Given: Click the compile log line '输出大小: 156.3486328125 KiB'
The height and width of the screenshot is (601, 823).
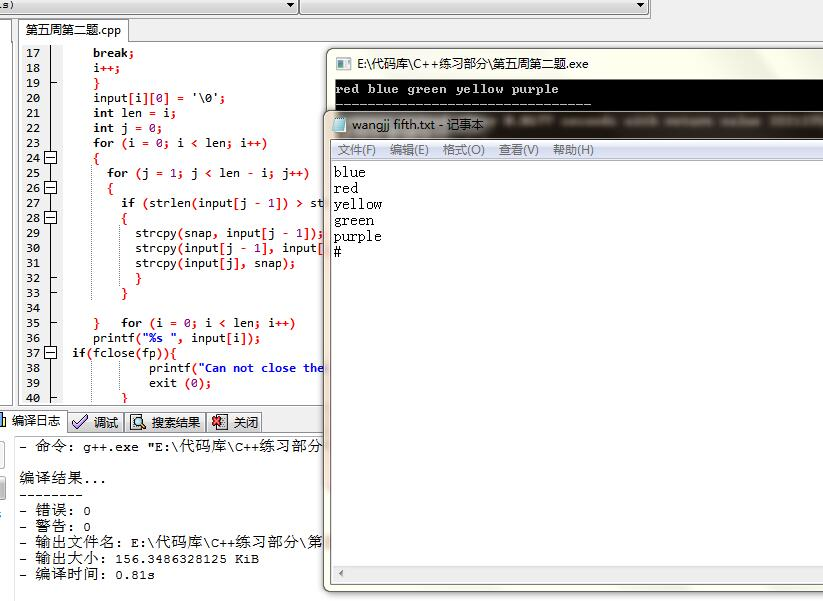Looking at the screenshot, I should (x=139, y=558).
